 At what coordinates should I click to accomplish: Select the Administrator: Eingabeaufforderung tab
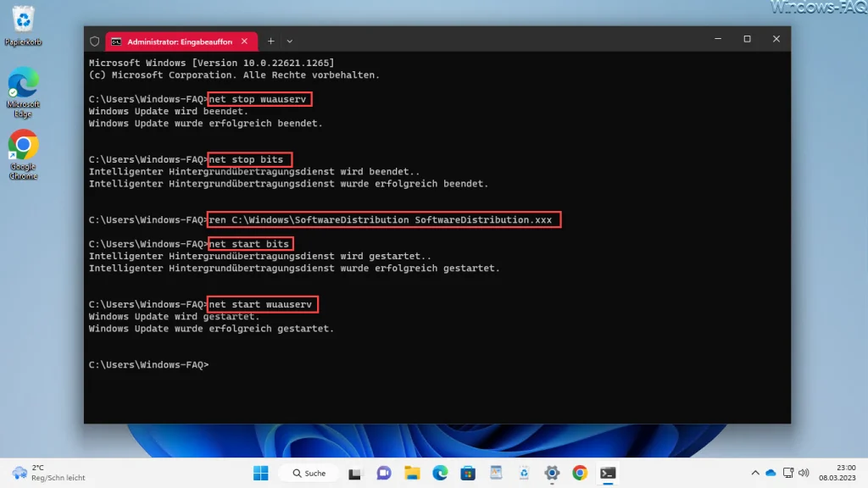[181, 42]
